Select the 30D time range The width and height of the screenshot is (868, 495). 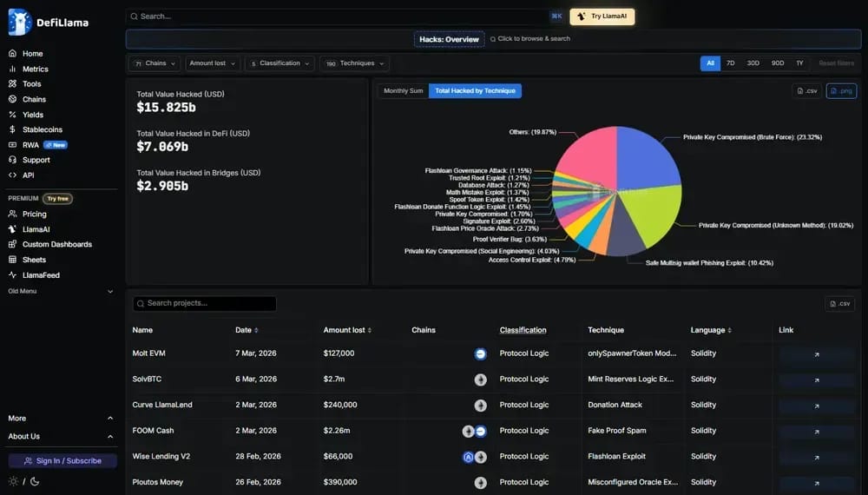(x=753, y=63)
